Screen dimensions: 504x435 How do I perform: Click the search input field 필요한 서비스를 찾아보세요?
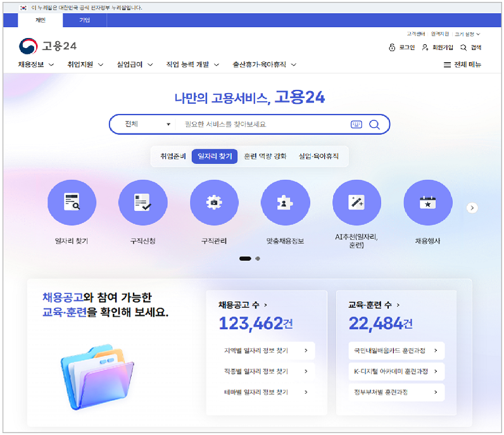tap(263, 124)
